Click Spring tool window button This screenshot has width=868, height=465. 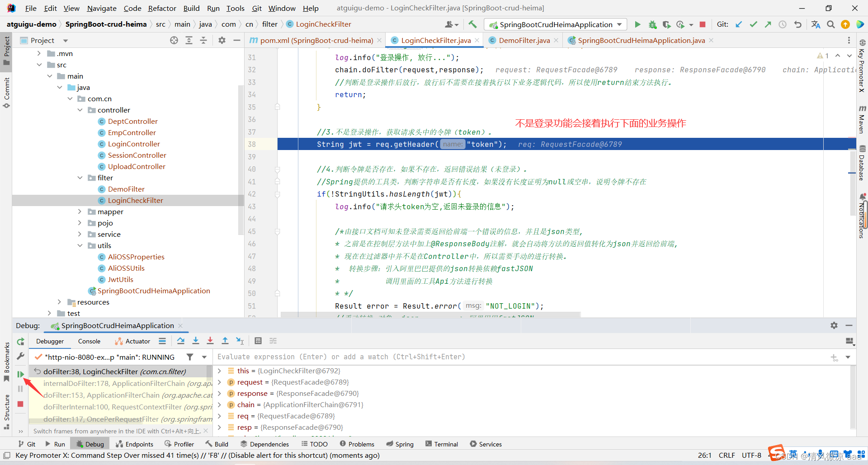400,444
